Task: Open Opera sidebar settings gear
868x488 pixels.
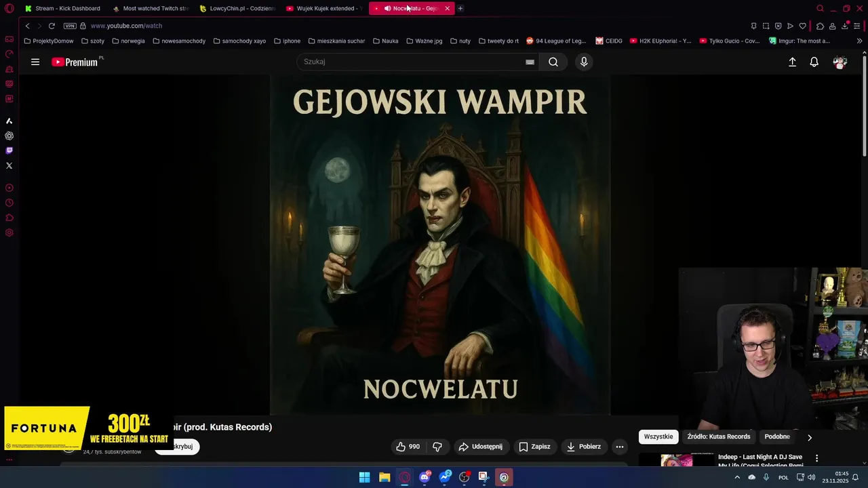Action: [9, 233]
